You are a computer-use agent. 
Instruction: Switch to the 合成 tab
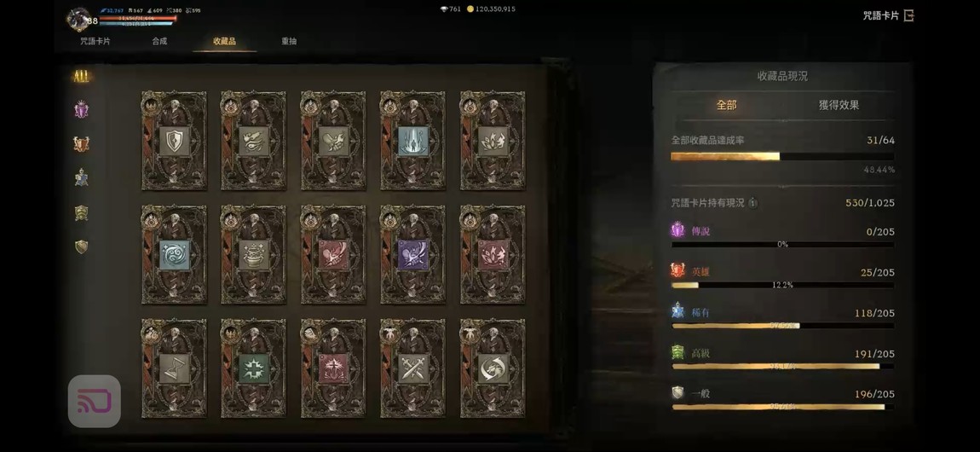pyautogui.click(x=159, y=41)
